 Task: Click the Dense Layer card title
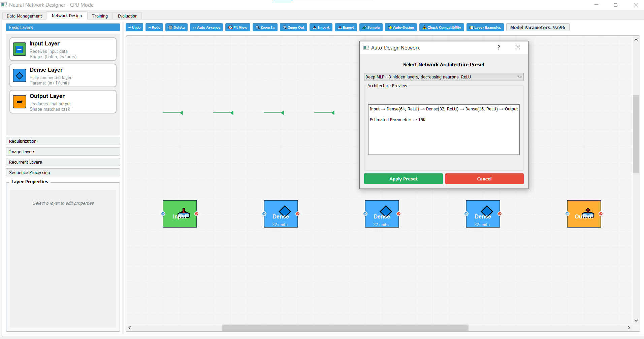click(x=46, y=70)
